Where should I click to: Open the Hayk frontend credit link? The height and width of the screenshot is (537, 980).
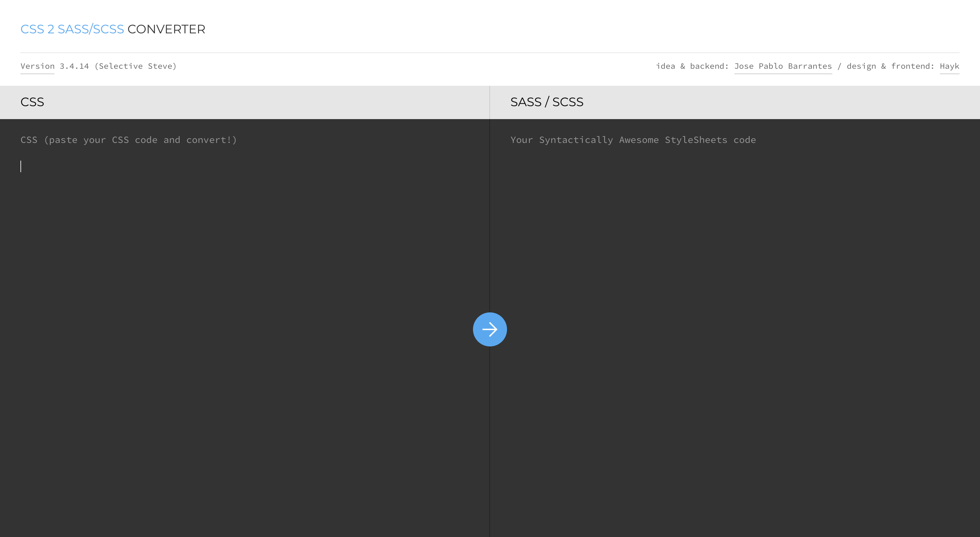point(949,66)
